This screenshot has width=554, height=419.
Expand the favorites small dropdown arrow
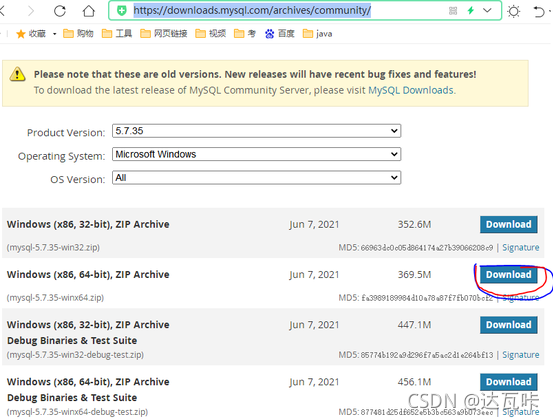pyautogui.click(x=54, y=34)
